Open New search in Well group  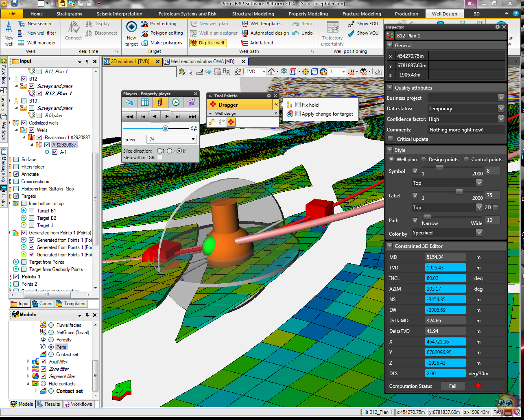pos(35,24)
